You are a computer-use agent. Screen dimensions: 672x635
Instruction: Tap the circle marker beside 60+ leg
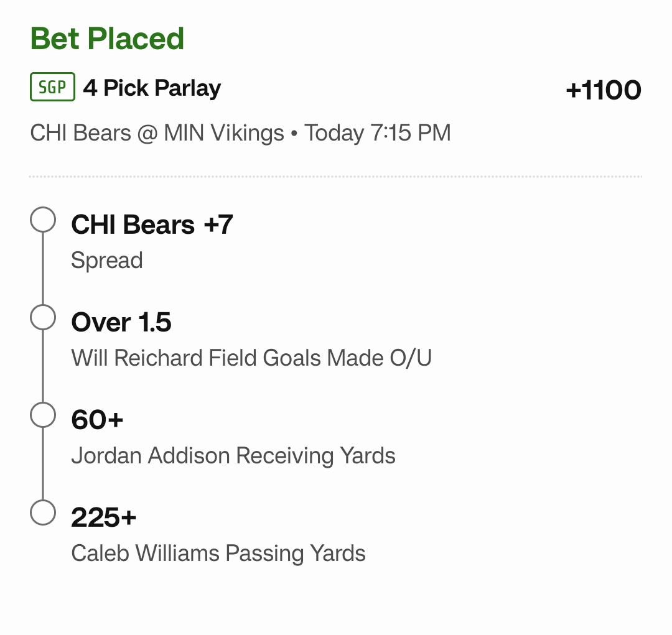coord(43,415)
